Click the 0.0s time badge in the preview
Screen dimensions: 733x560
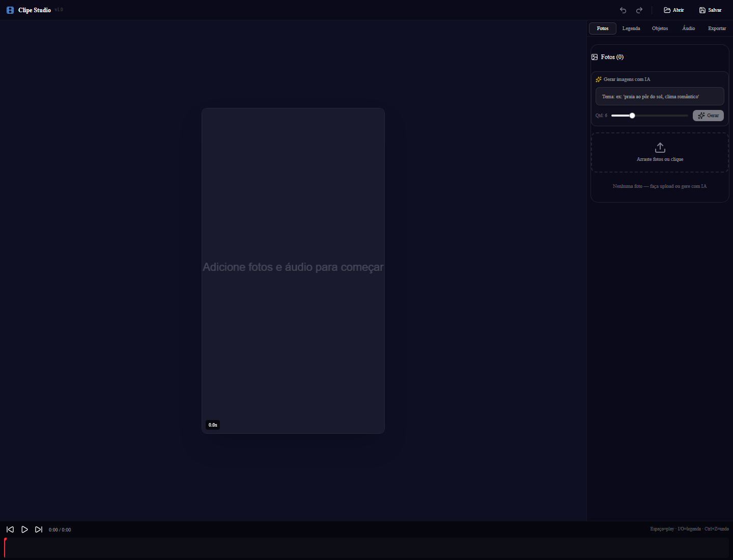point(213,425)
